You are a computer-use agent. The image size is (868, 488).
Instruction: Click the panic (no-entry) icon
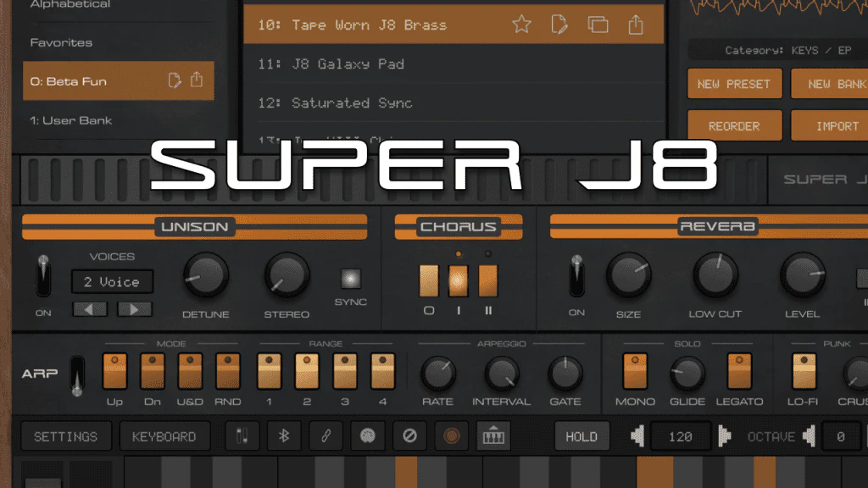(409, 436)
